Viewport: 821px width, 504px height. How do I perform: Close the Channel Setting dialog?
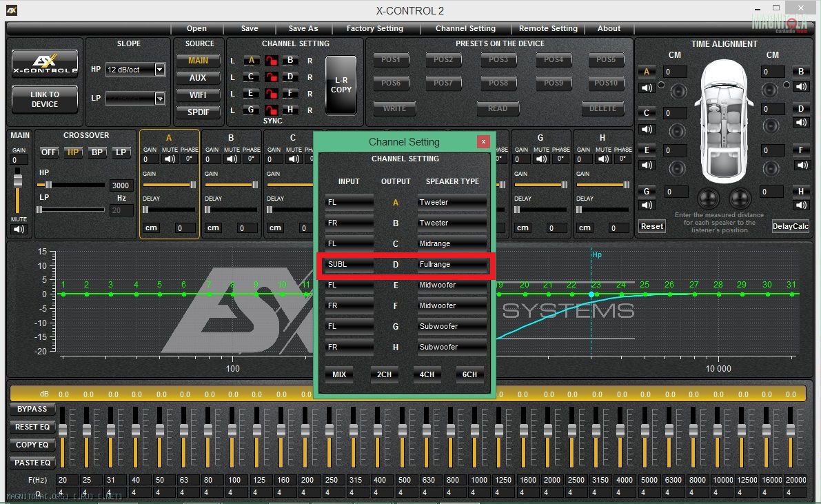(483, 141)
